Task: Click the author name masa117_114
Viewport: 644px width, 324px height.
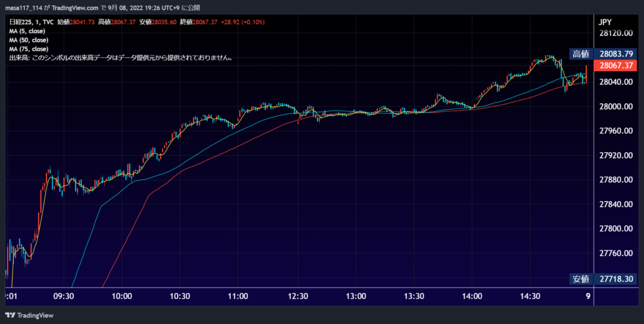Action: click(x=23, y=8)
